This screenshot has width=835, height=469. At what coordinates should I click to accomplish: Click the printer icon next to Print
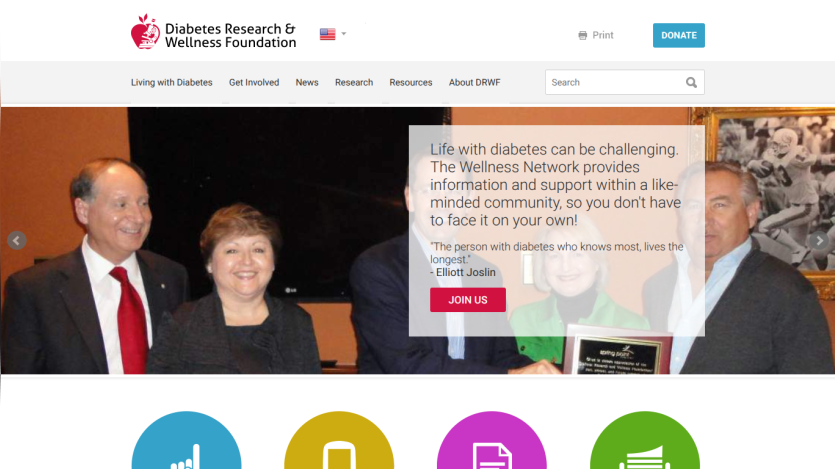[x=583, y=35]
